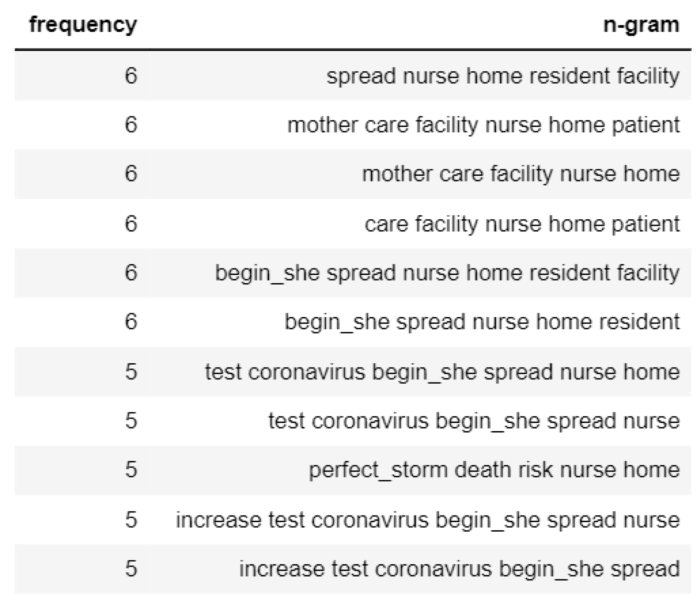Image resolution: width=700 pixels, height=606 pixels.
Task: Click the "mother care facility nurse home" n-gram
Action: tap(520, 174)
